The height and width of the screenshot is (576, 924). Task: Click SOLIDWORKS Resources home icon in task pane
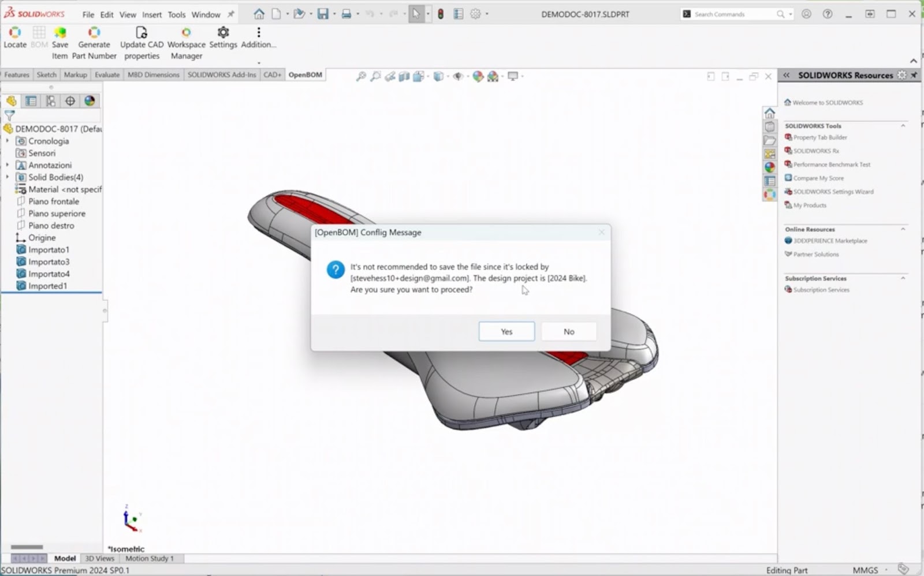[769, 113]
